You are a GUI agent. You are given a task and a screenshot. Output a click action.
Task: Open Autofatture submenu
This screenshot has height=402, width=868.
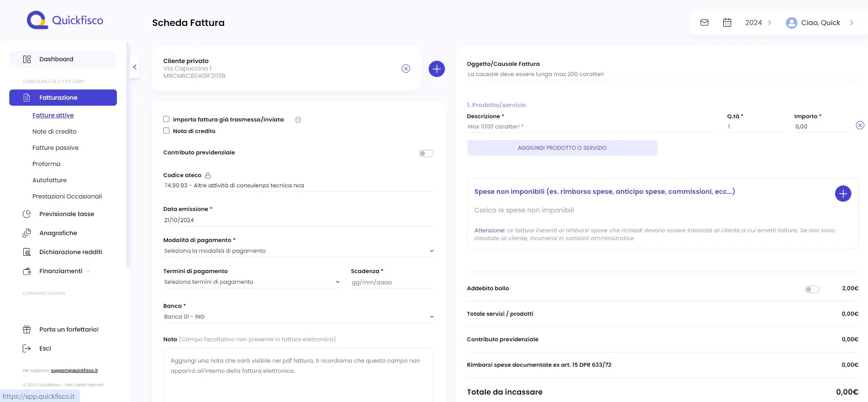50,180
